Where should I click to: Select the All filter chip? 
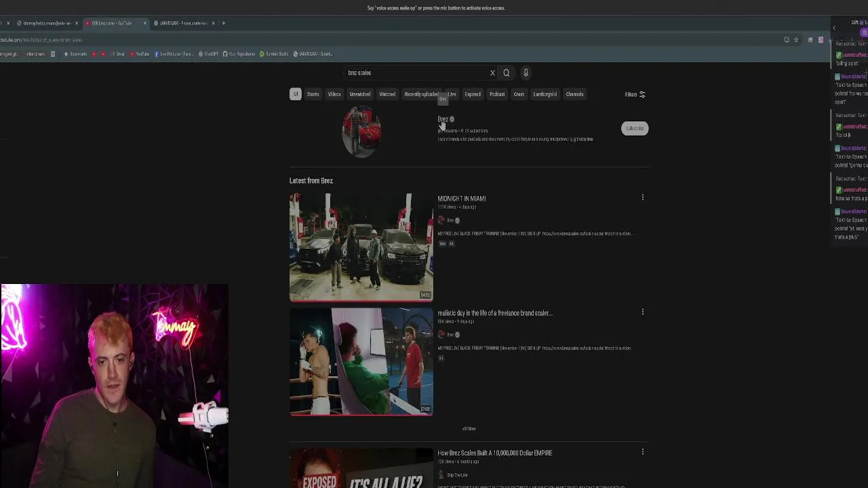[295, 94]
